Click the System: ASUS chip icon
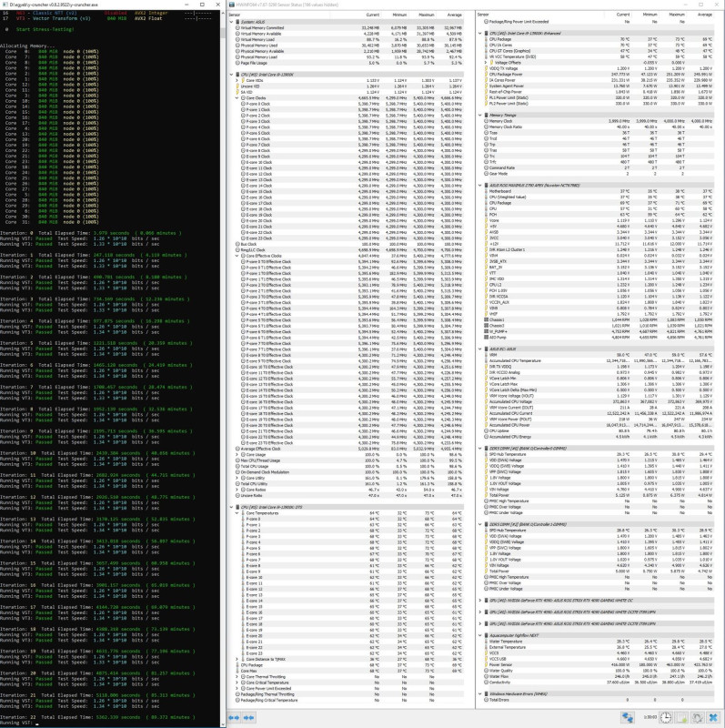This screenshot has height=728, width=725. click(x=238, y=22)
